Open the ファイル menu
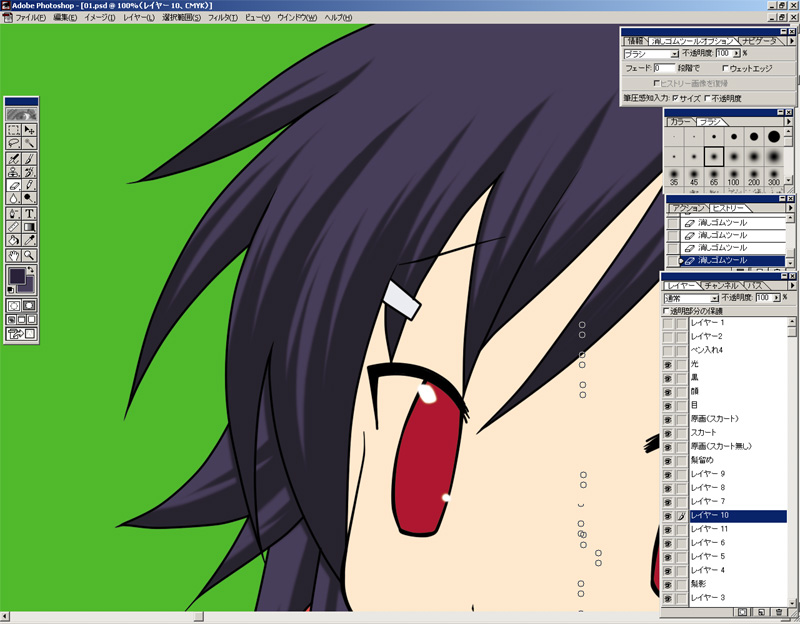Viewport: 800px width, 624px height. click(30, 17)
